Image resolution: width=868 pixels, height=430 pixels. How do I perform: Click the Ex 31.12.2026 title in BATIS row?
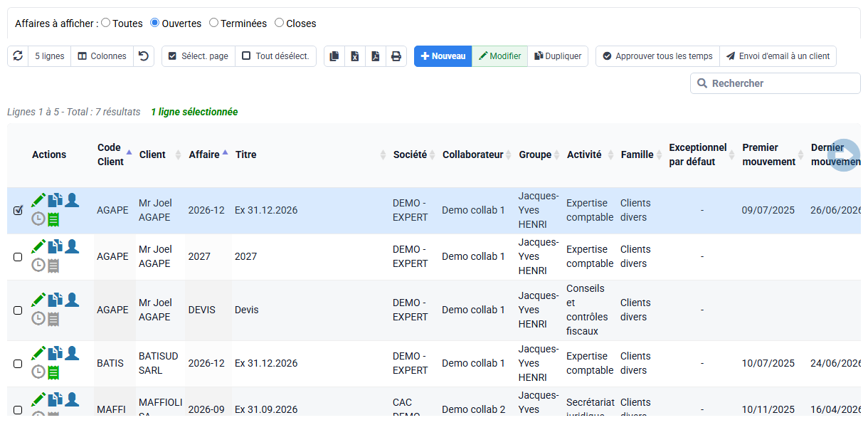[x=266, y=363]
